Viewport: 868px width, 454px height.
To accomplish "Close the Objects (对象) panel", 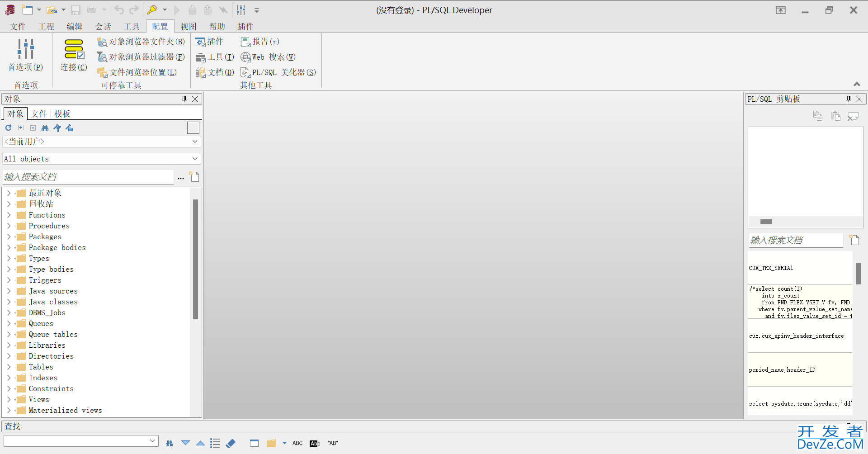I will click(x=195, y=99).
